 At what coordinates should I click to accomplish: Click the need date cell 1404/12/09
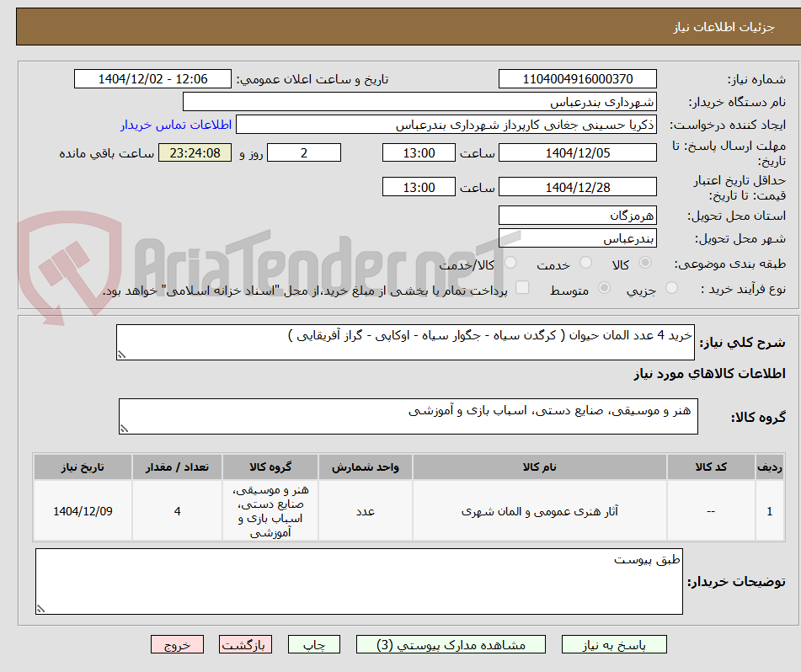[83, 510]
